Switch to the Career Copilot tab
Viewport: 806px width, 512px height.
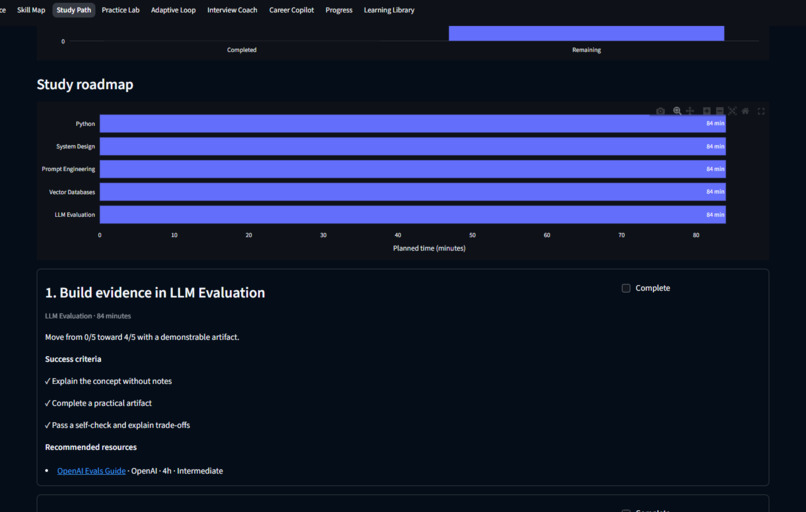click(291, 10)
